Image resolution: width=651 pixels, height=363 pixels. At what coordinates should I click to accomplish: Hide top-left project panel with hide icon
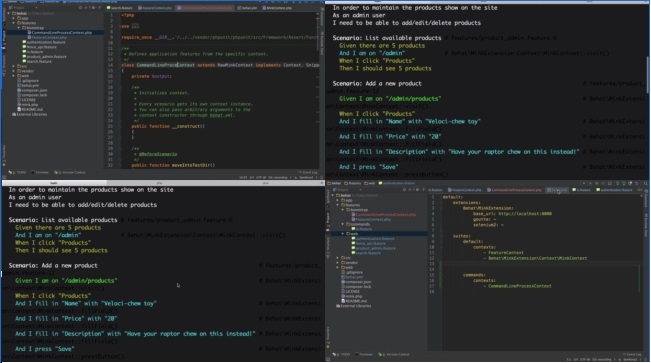click(x=100, y=8)
